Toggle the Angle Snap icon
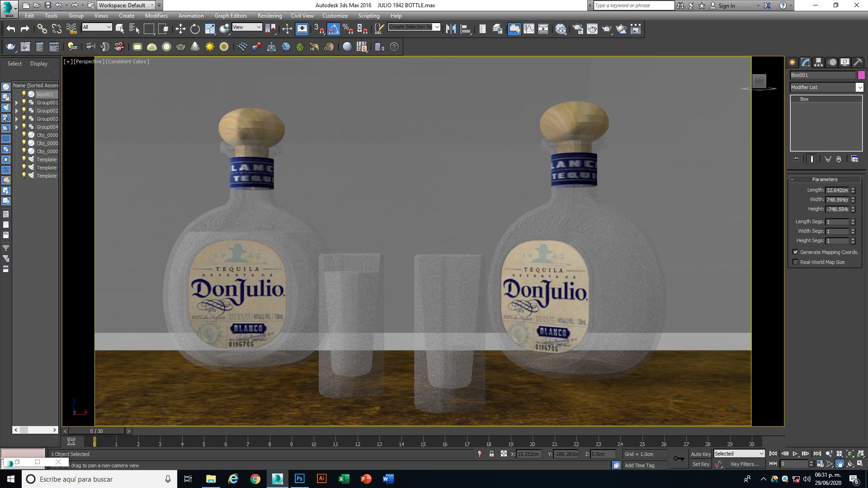Viewport: 868px width, 488px height. click(x=333, y=29)
